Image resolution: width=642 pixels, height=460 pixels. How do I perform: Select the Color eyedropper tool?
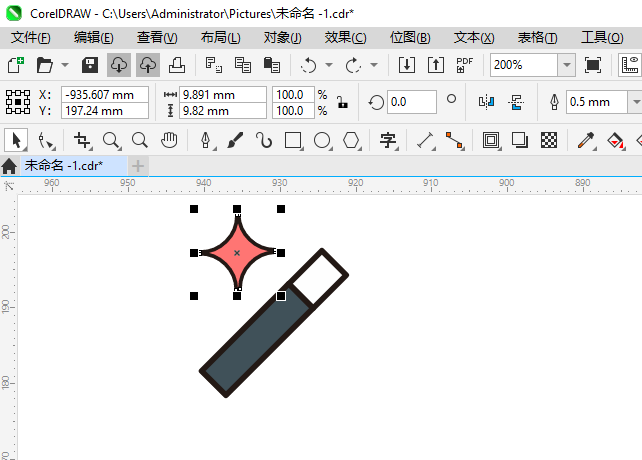586,140
